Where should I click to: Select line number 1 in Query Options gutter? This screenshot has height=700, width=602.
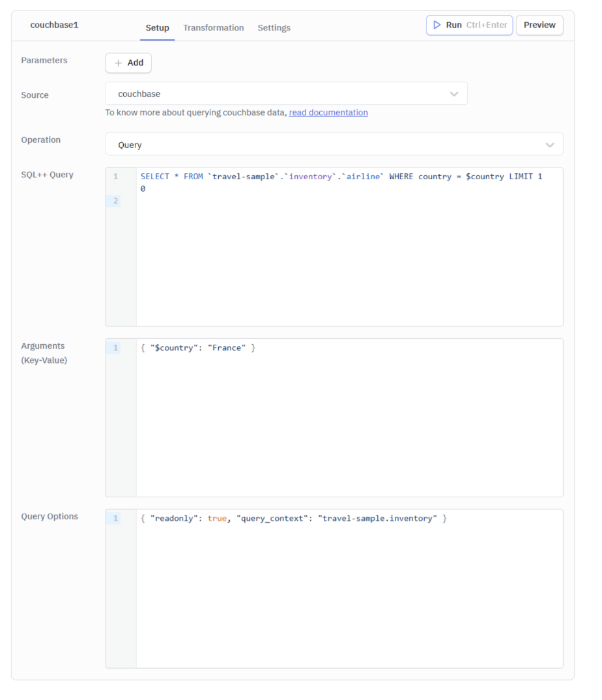pos(115,519)
